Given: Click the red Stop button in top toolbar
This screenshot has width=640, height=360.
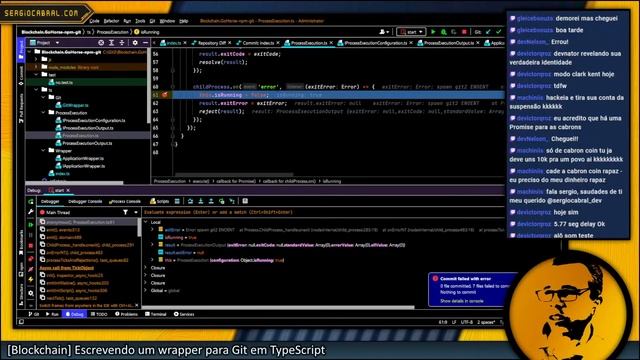Looking at the screenshot, I should (464, 32).
